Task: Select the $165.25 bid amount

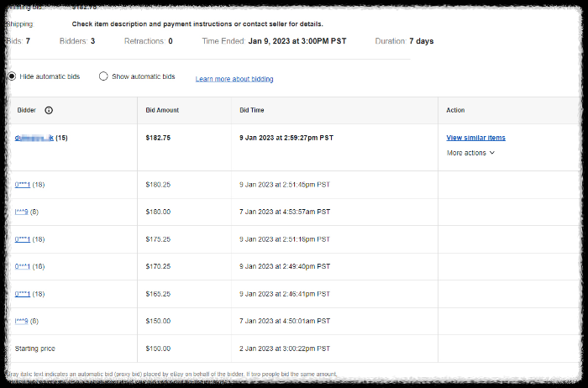Action: pyautogui.click(x=158, y=294)
